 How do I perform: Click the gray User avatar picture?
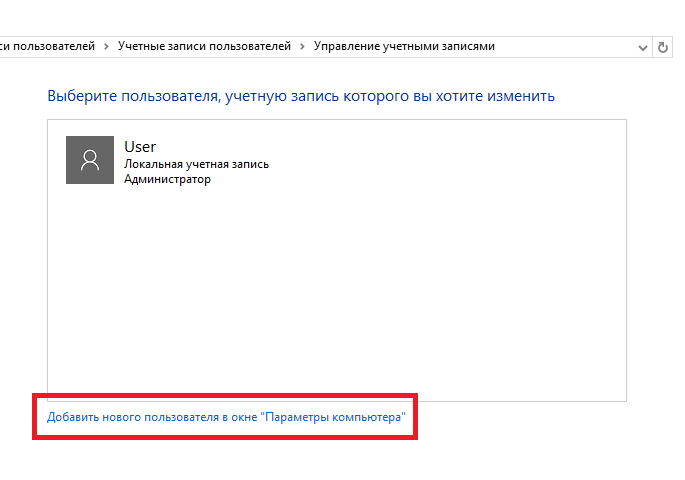click(x=90, y=160)
